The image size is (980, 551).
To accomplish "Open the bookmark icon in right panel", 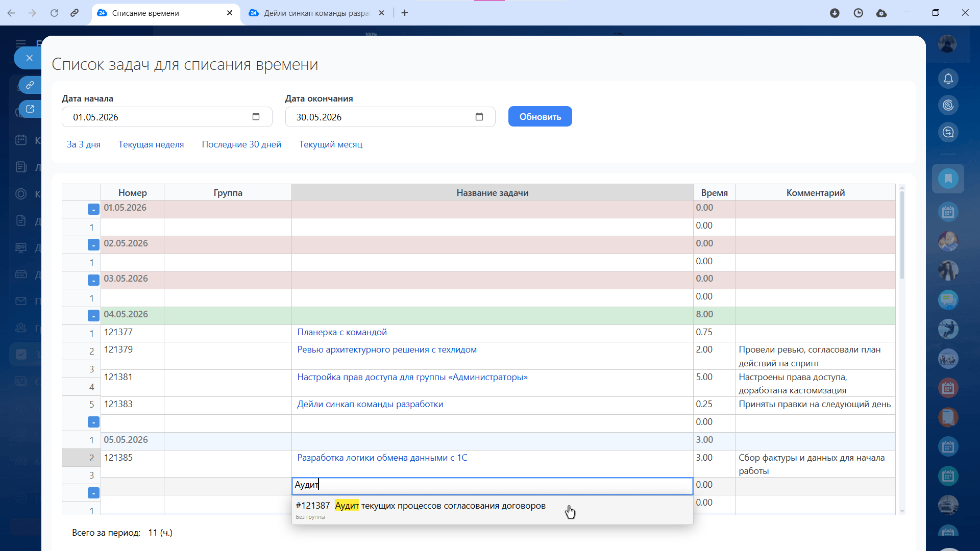I will click(x=948, y=179).
